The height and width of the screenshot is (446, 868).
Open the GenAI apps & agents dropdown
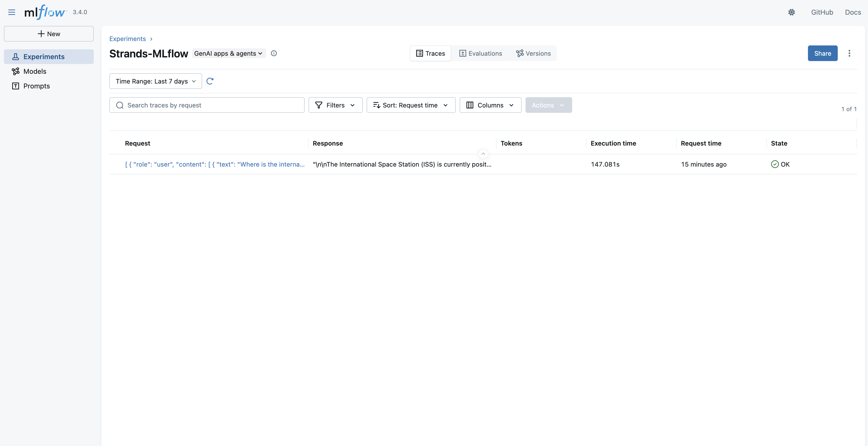point(228,53)
